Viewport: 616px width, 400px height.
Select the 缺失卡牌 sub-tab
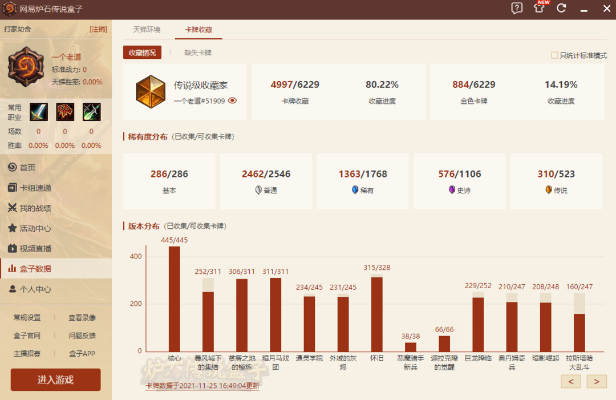click(x=200, y=52)
